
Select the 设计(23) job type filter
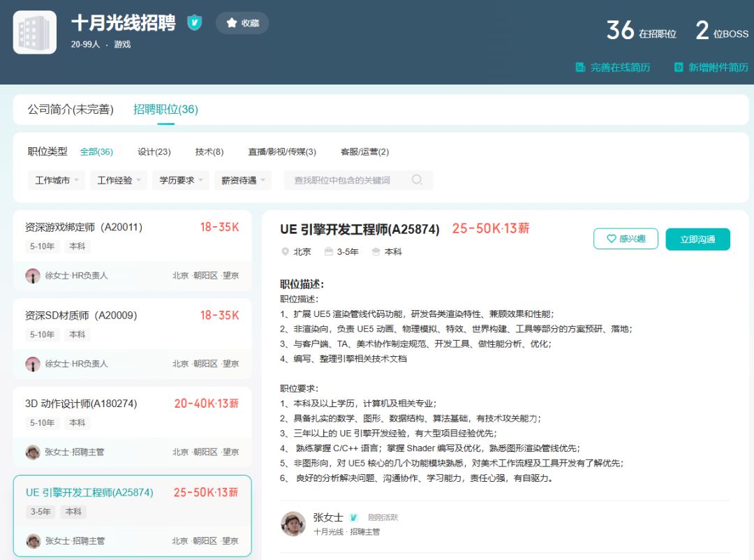pos(154,152)
